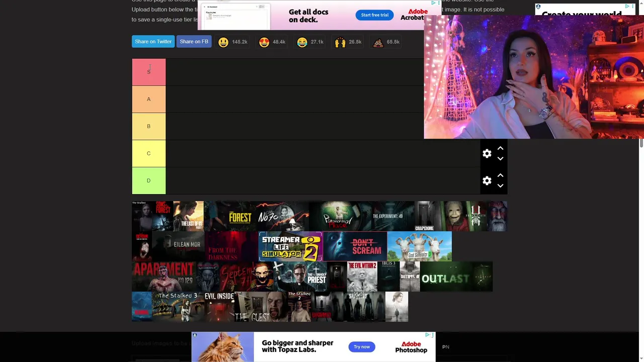Screen dimensions: 644x362
Task: Move tier C row down with arrow
Action: point(500,158)
